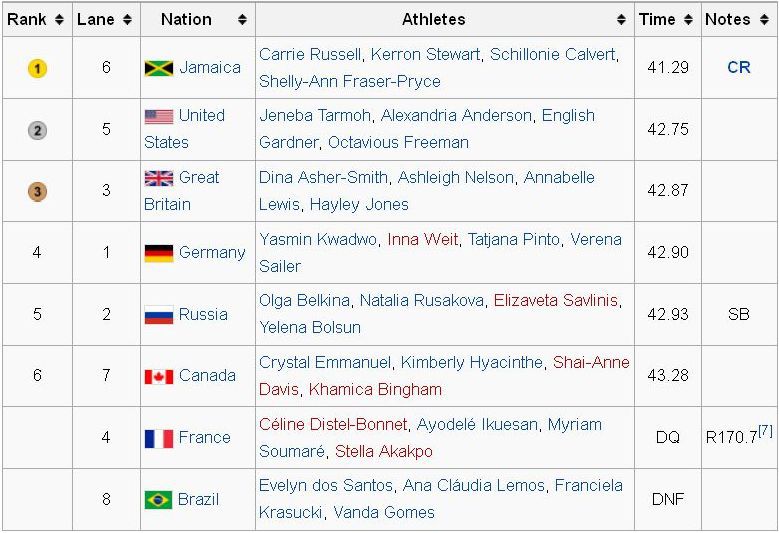This screenshot has height=533, width=779.
Task: Sort table by Lane column arrows
Action: pos(126,20)
